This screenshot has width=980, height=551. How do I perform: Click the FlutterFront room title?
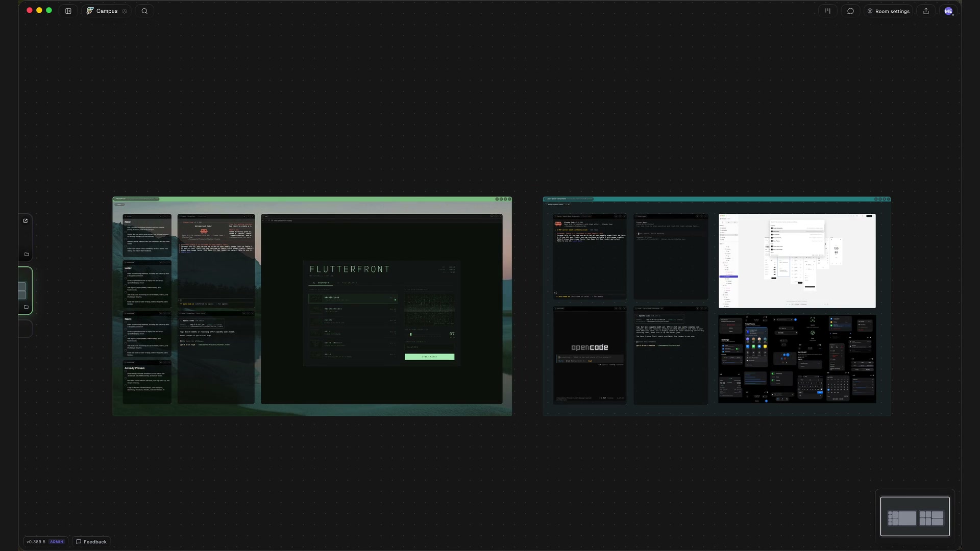coord(120,199)
